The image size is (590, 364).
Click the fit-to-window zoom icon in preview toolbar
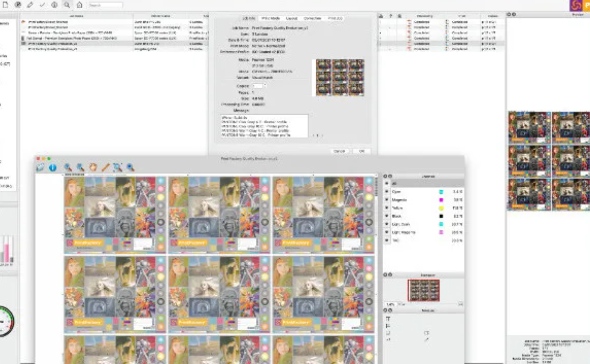tap(117, 167)
